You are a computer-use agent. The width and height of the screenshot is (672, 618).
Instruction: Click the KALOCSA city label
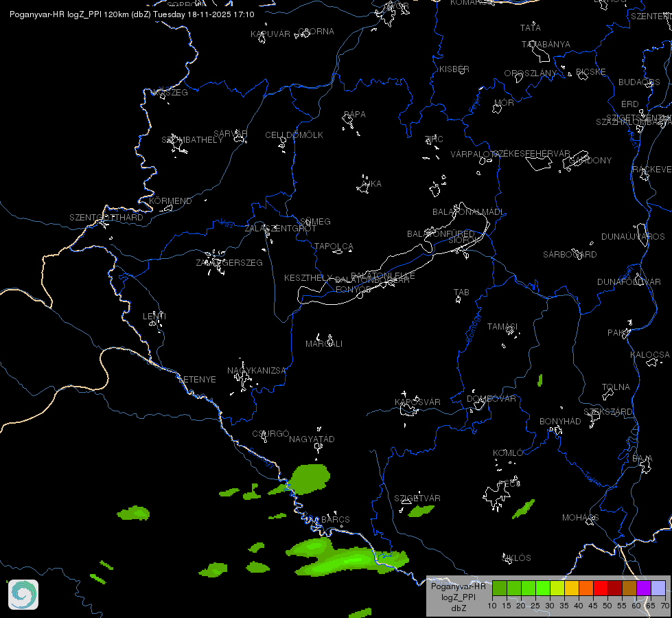click(650, 355)
